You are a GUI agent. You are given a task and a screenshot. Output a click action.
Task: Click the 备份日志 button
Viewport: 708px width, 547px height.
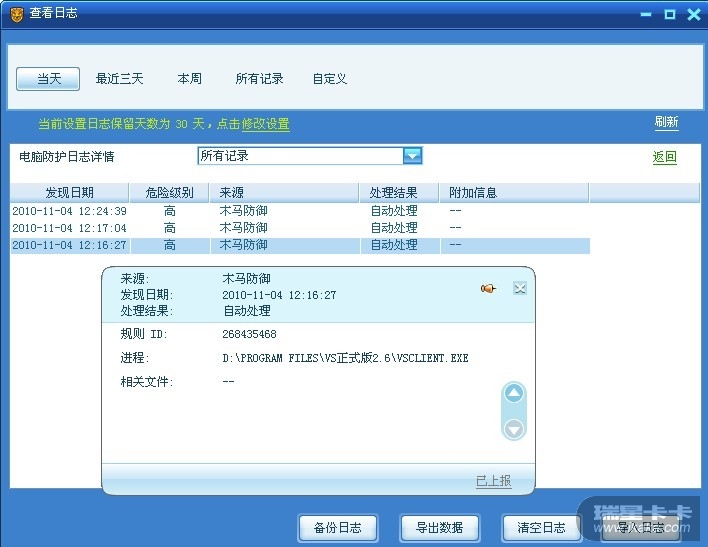coord(337,528)
